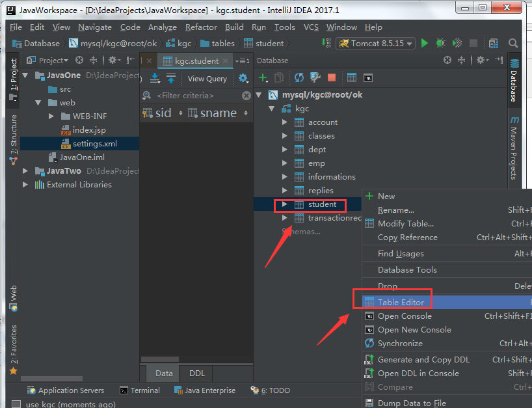Open the Table Editor icon in Database toolbar
Image resolution: width=532 pixels, height=408 pixels.
(351, 78)
